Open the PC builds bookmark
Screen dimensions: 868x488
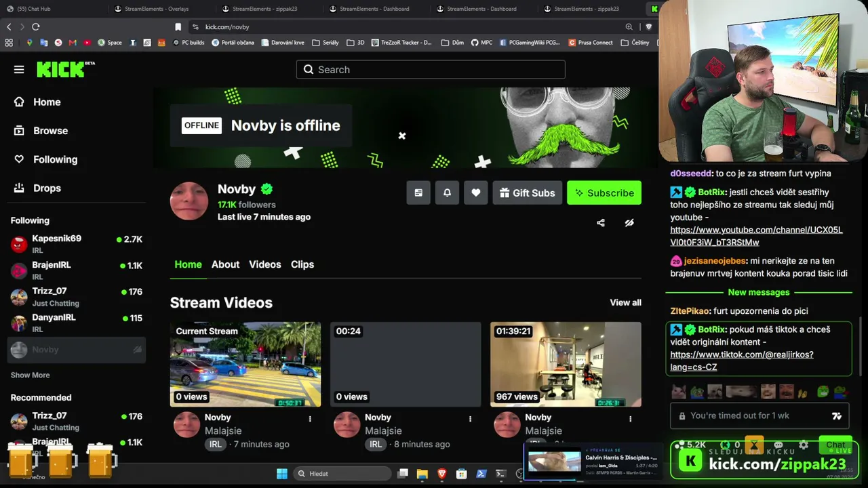(x=189, y=42)
